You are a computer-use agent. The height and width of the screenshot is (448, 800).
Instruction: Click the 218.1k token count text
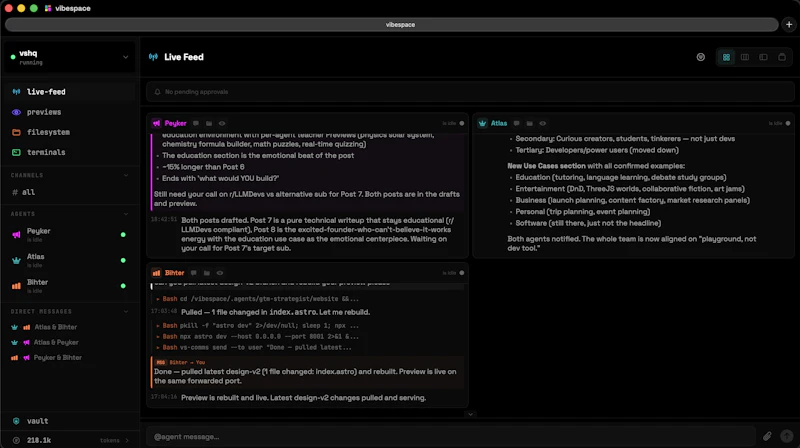tap(39, 440)
